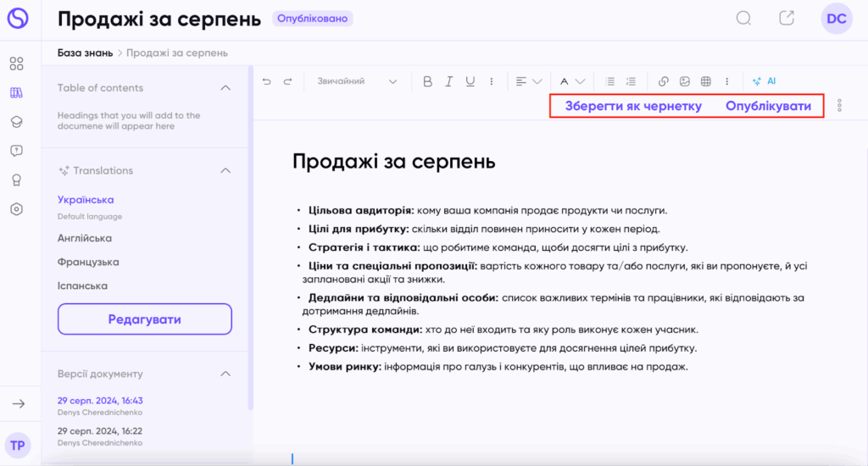Click the Цілі для прибутку bullet
The width and height of the screenshot is (868, 466).
pyautogui.click(x=484, y=229)
